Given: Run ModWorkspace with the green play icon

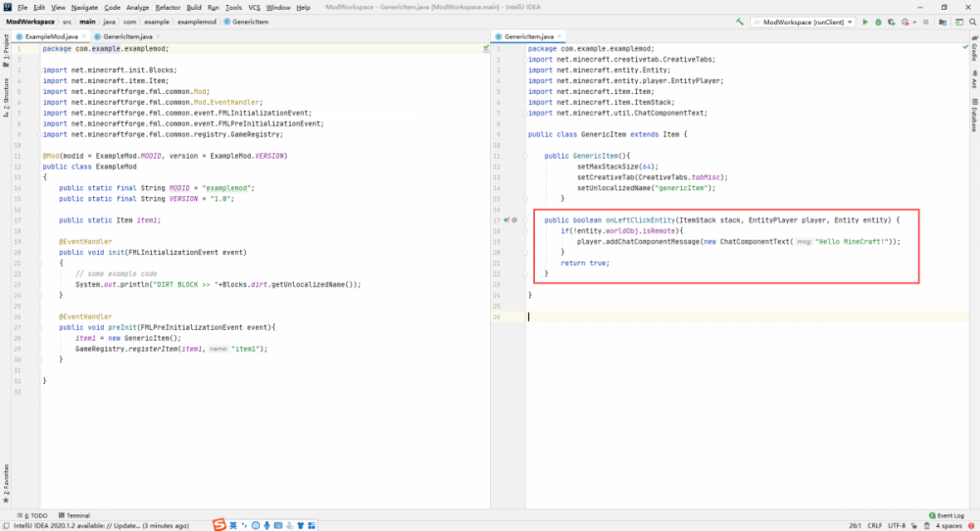Looking at the screenshot, I should 865,22.
